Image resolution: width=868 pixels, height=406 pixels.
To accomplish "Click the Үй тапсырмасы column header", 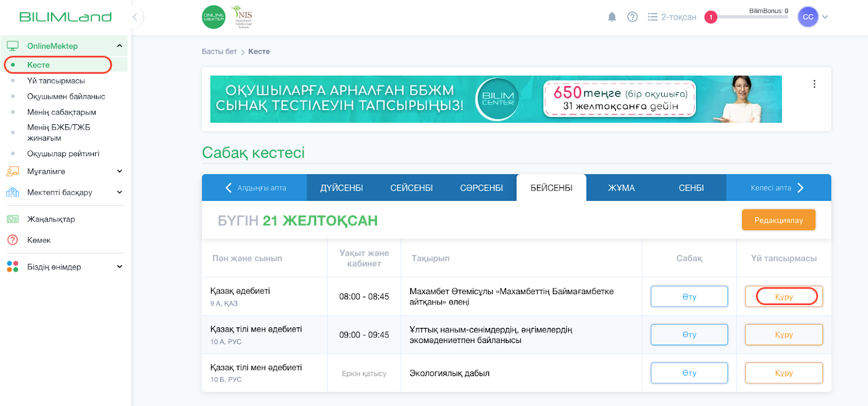I will [783, 258].
